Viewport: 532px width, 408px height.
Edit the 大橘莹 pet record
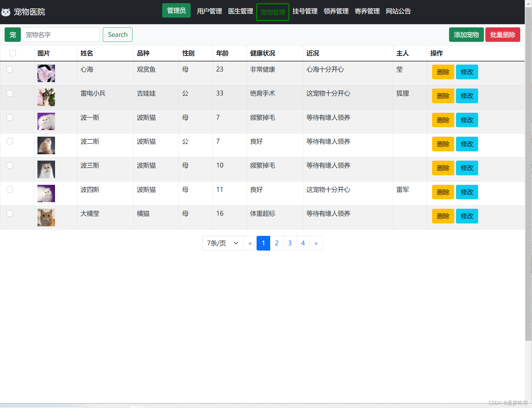[467, 216]
